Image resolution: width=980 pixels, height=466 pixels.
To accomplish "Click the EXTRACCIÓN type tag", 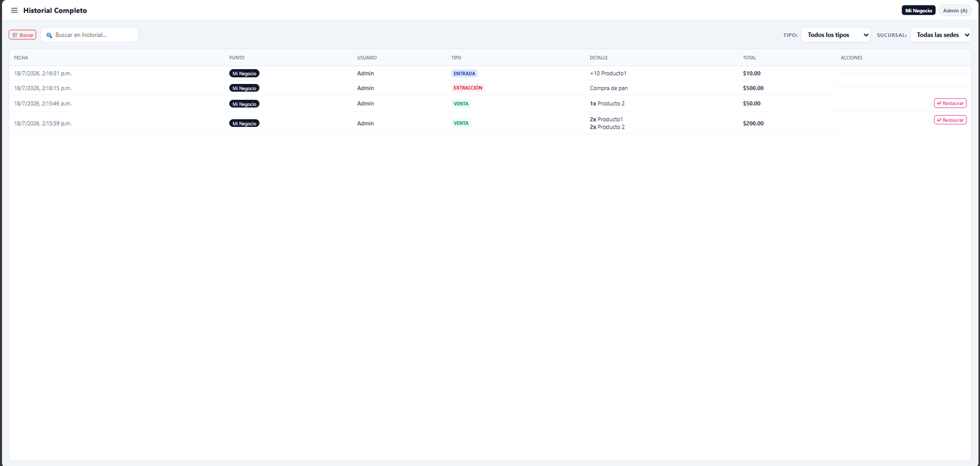I will (x=468, y=88).
